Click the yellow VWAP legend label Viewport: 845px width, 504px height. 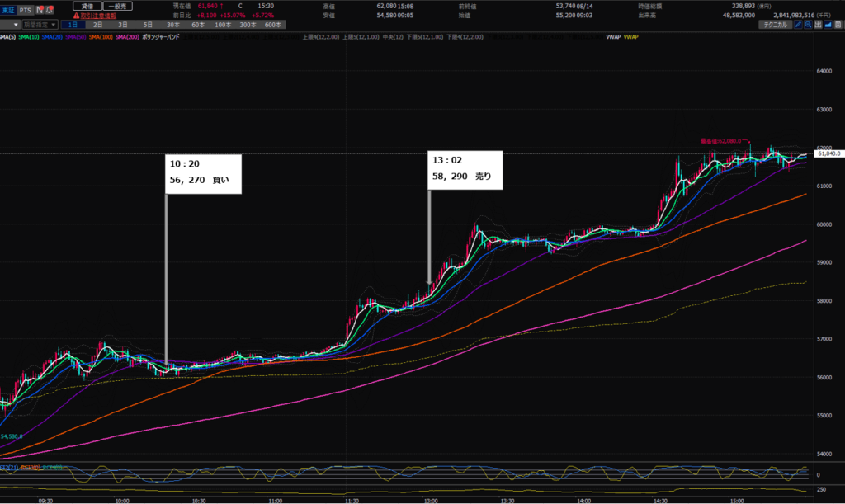pos(631,37)
